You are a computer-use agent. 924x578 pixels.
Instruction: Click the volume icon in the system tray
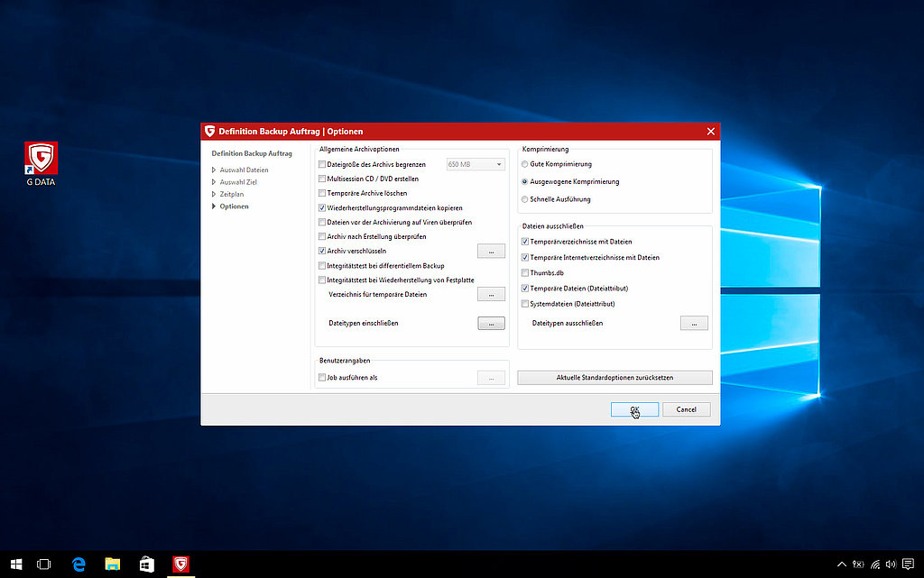(x=890, y=564)
